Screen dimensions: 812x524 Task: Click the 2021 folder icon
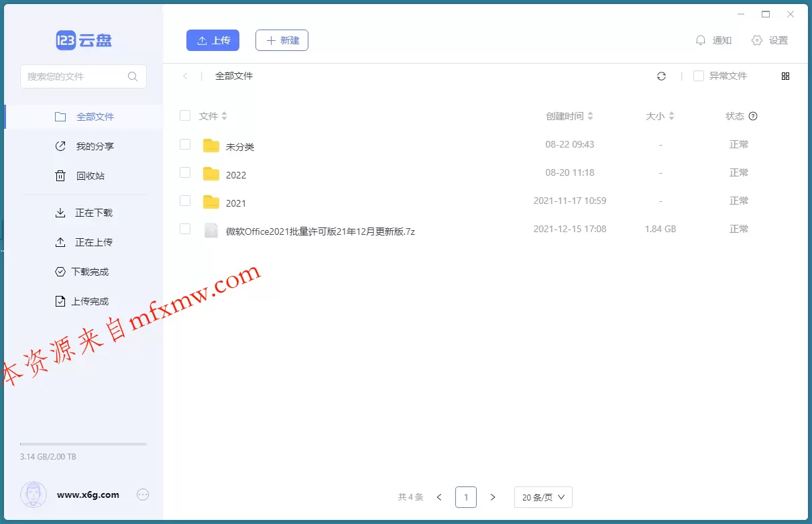[x=211, y=202]
